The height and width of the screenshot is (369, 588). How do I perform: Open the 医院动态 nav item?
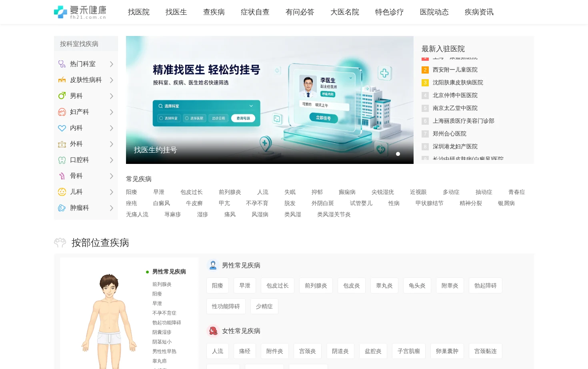[x=434, y=12]
